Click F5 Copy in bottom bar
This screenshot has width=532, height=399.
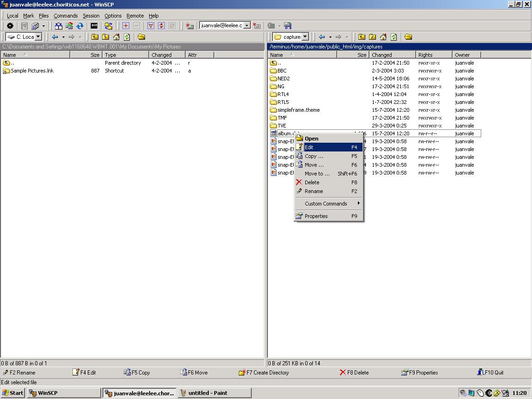[x=137, y=373]
